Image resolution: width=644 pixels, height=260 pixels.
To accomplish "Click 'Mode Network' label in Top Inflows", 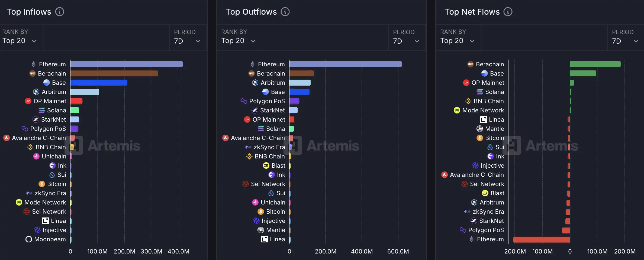I will click(x=45, y=202).
